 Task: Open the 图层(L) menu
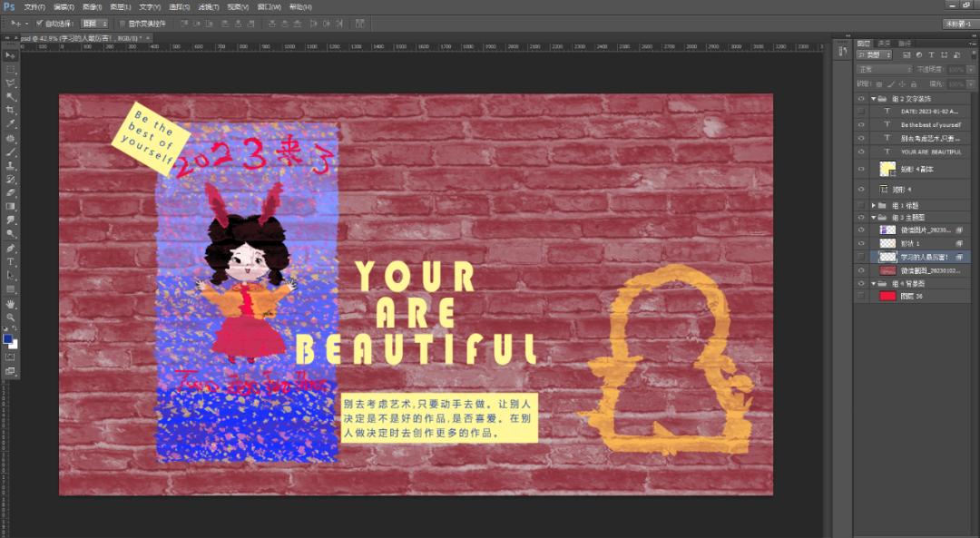120,7
